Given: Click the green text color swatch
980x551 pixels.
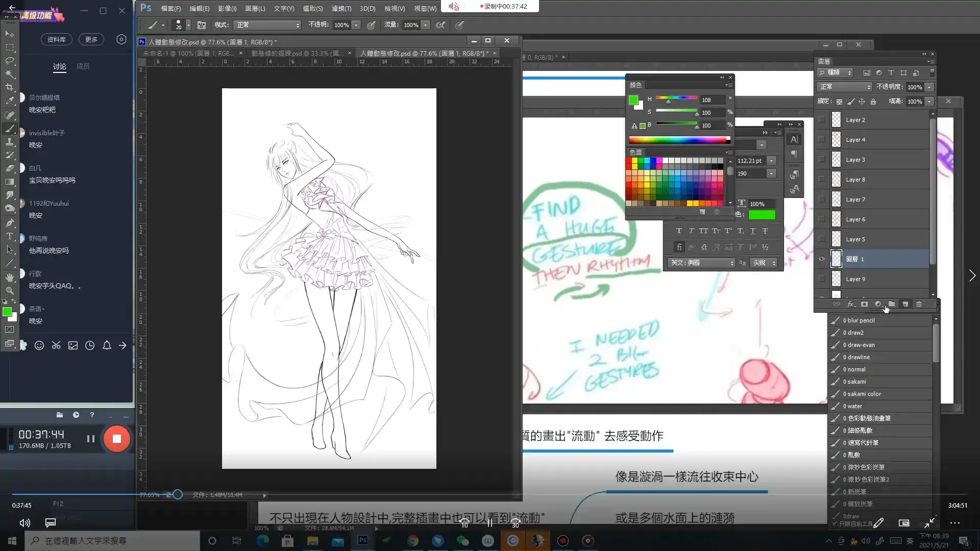Looking at the screenshot, I should coord(762,215).
